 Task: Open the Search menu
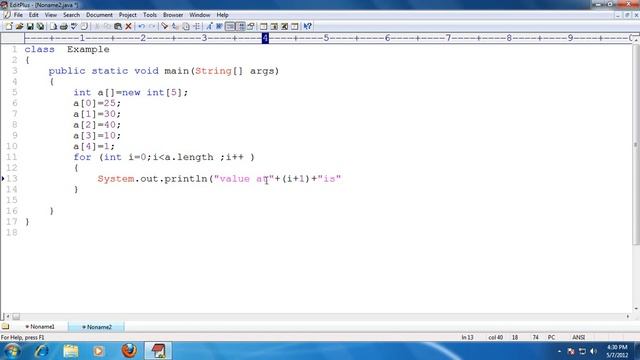click(x=71, y=15)
